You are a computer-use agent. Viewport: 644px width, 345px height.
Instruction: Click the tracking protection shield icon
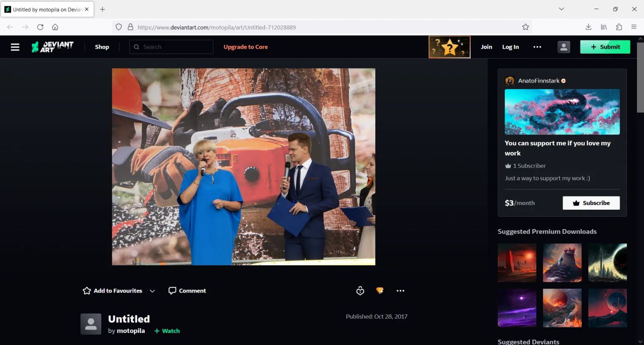tap(118, 27)
